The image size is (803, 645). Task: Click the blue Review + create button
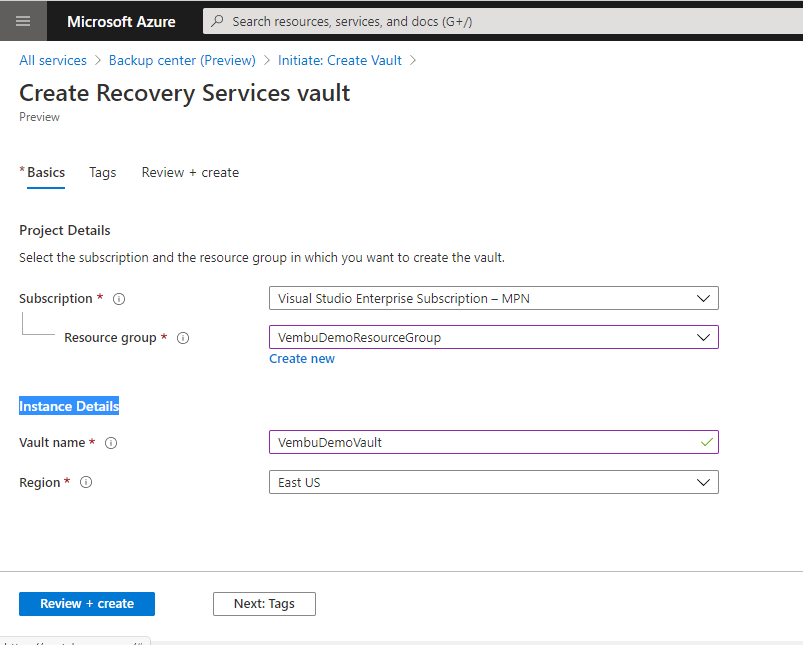[x=87, y=604]
